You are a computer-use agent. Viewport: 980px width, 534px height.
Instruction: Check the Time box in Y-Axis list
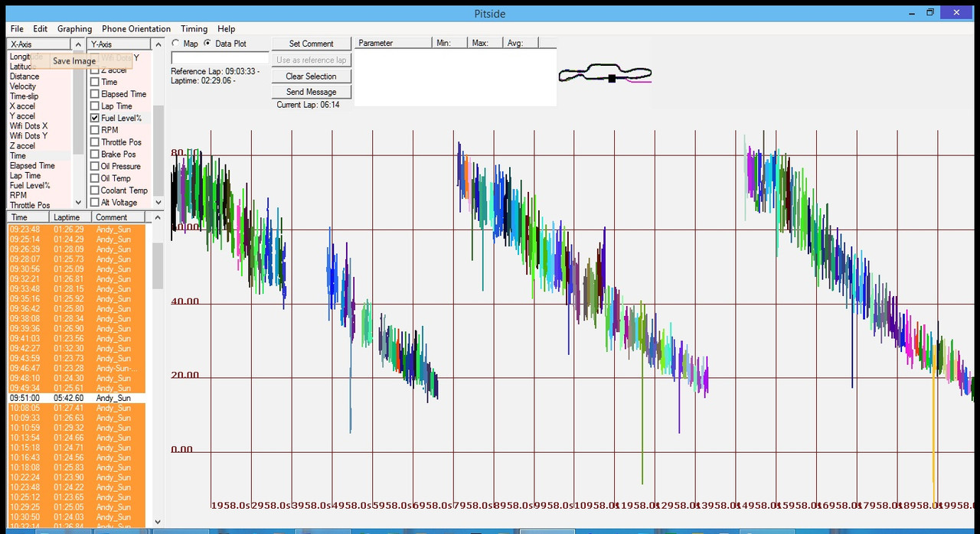pyautogui.click(x=95, y=82)
